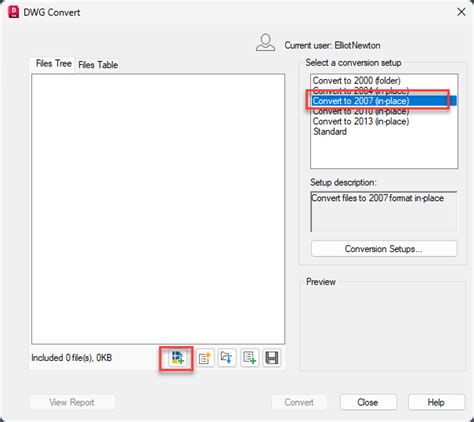The height and width of the screenshot is (422, 474).
Task: Click the Current user: ElliotNewton label
Action: pos(332,45)
